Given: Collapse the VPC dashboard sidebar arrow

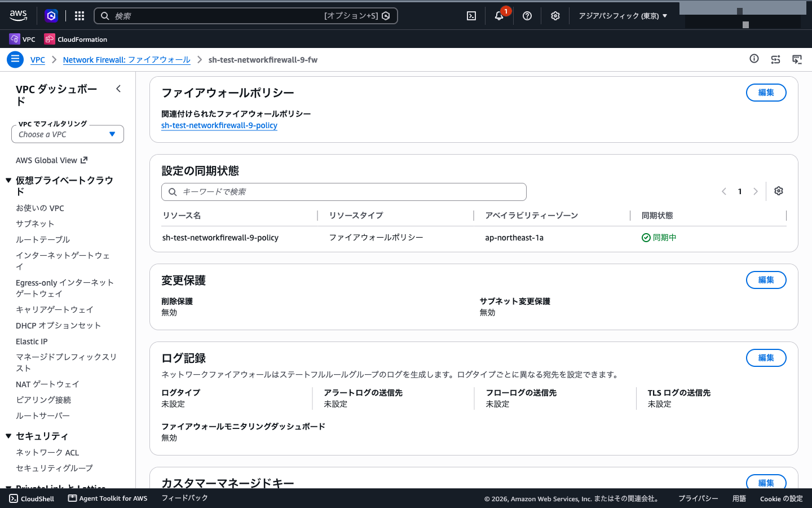Looking at the screenshot, I should point(118,89).
